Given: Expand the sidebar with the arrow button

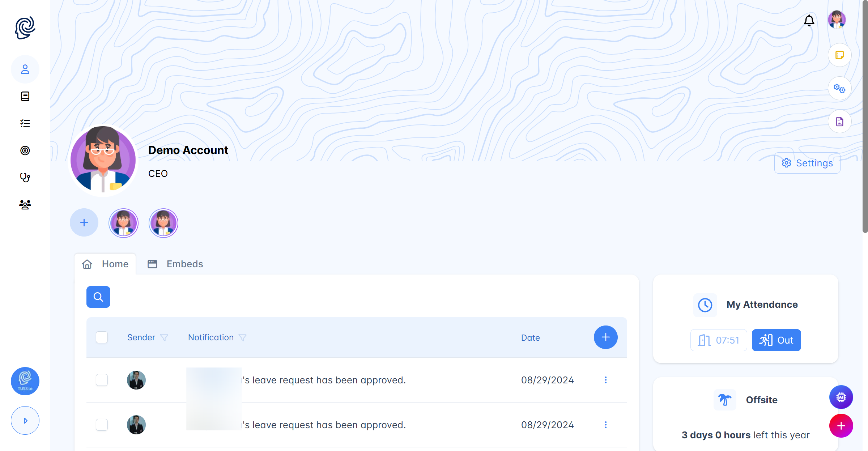Looking at the screenshot, I should 25,421.
